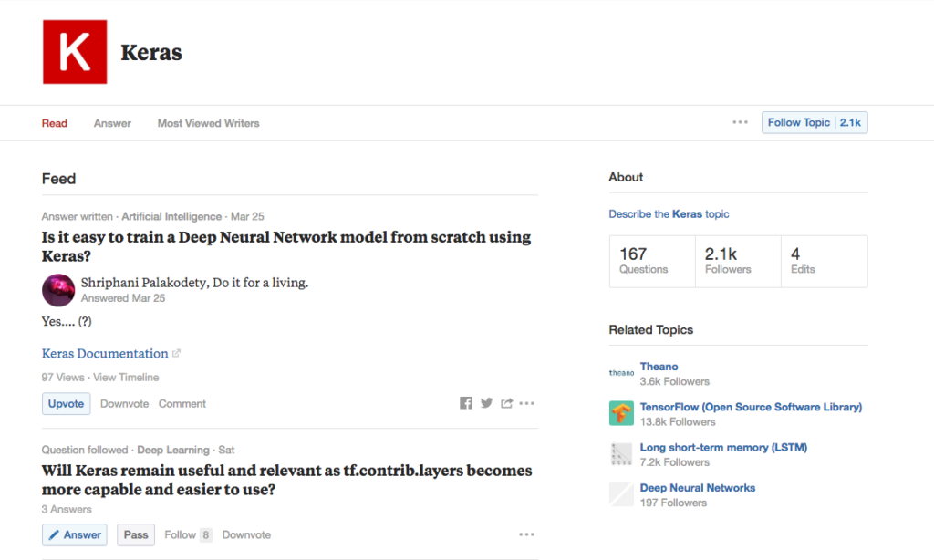The width and height of the screenshot is (934, 560).
Task: Click the 13.8k Followers text
Action: click(x=678, y=421)
